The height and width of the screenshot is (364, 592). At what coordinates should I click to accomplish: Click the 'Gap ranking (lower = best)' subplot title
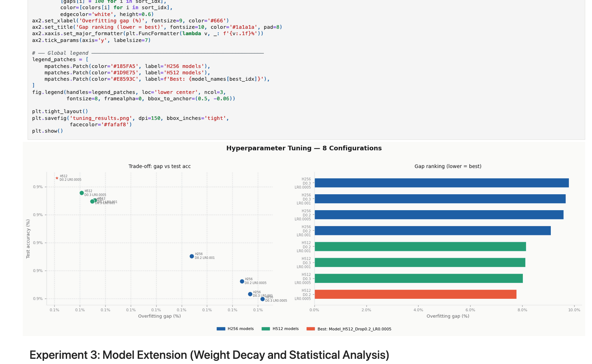click(448, 166)
